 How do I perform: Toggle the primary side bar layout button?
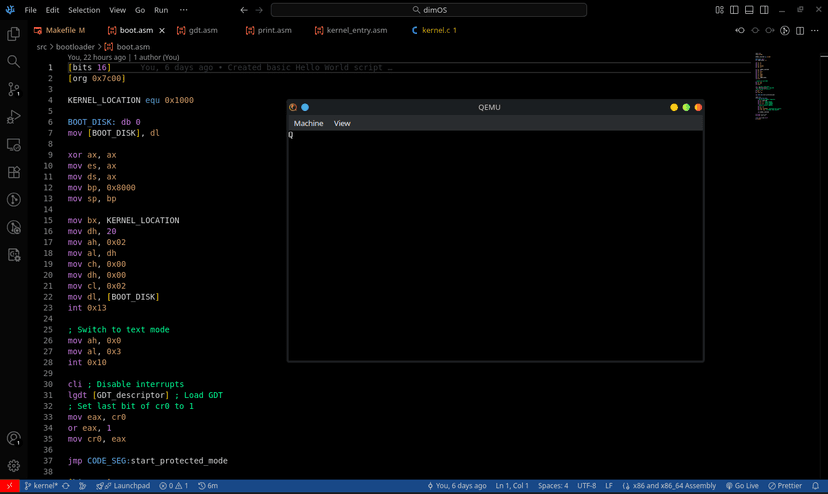[x=734, y=10]
